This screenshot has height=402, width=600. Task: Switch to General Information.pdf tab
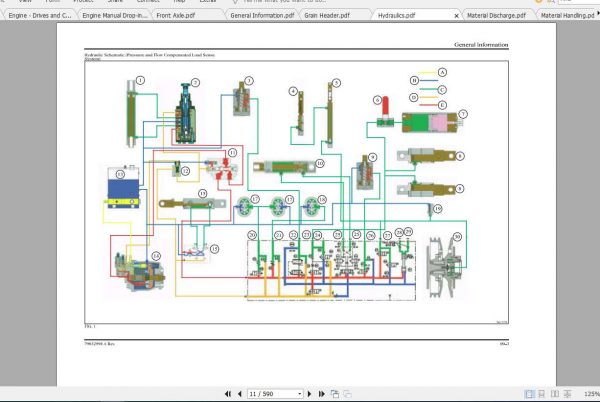[260, 17]
